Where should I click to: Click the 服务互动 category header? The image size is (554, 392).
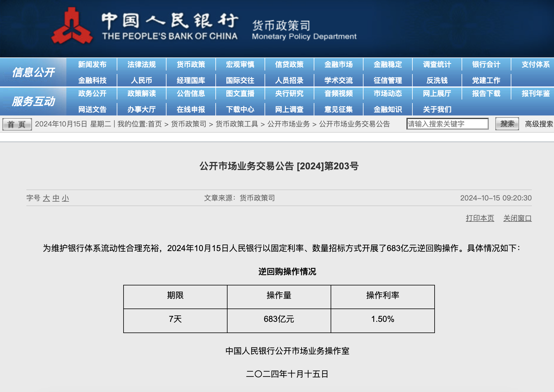point(33,101)
